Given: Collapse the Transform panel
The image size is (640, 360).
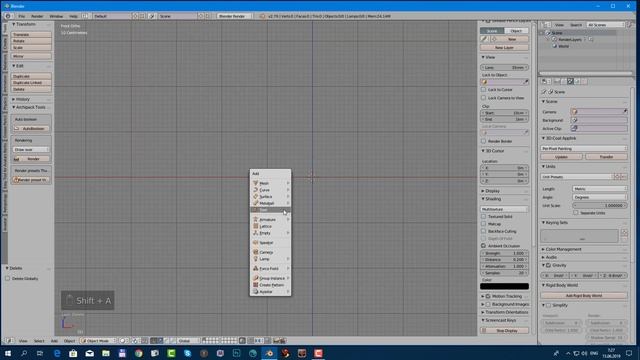Looking at the screenshot, I should coord(13,24).
